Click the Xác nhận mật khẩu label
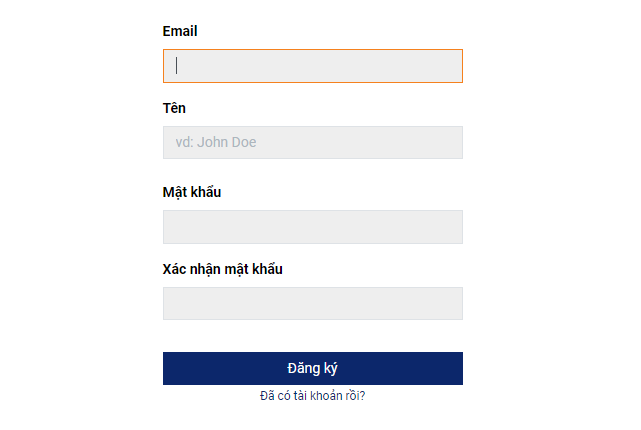 click(x=222, y=269)
